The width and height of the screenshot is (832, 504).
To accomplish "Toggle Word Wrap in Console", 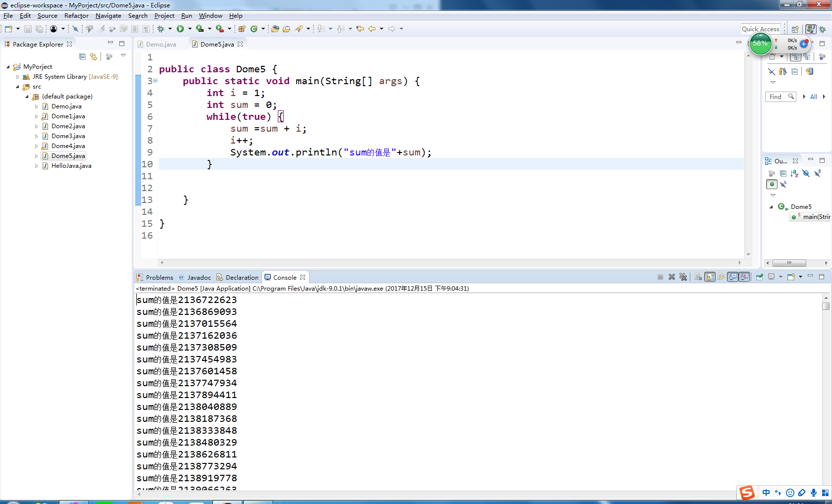I will [x=722, y=277].
